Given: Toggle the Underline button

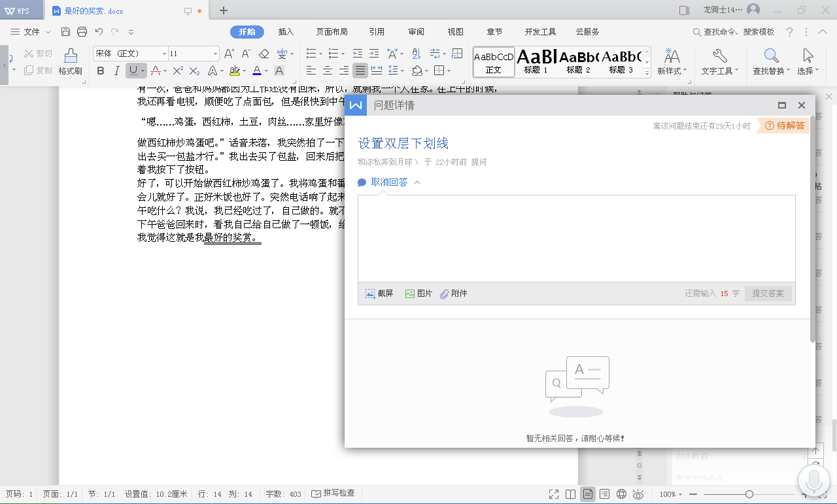Looking at the screenshot, I should (133, 71).
